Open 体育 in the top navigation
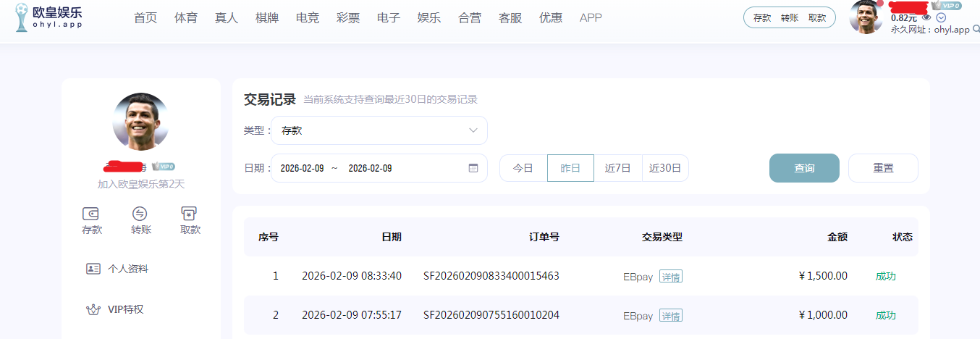Image resolution: width=980 pixels, height=339 pixels. pyautogui.click(x=186, y=18)
